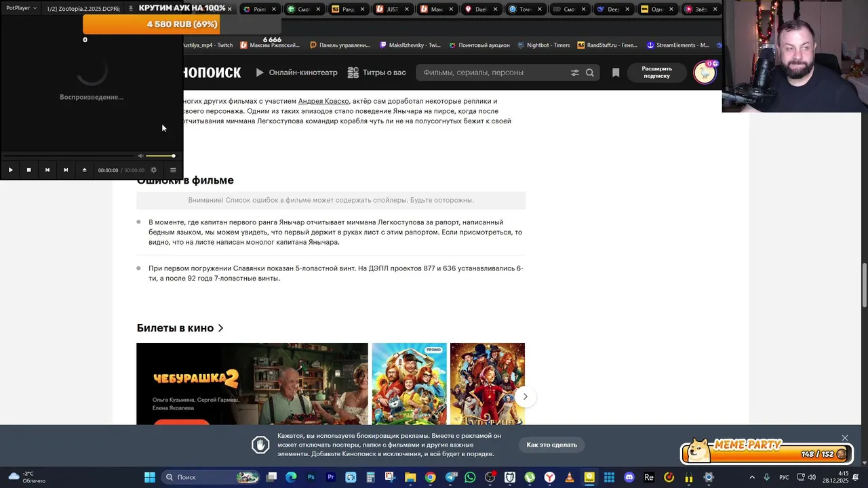Image resolution: width=868 pixels, height=488 pixels.
Task: Show hidden system tray icons
Action: 752,477
